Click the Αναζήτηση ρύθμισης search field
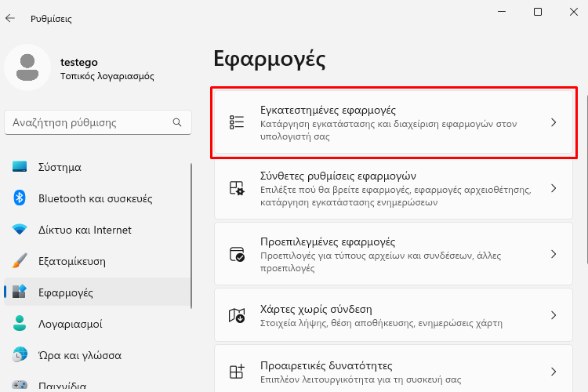 click(98, 122)
